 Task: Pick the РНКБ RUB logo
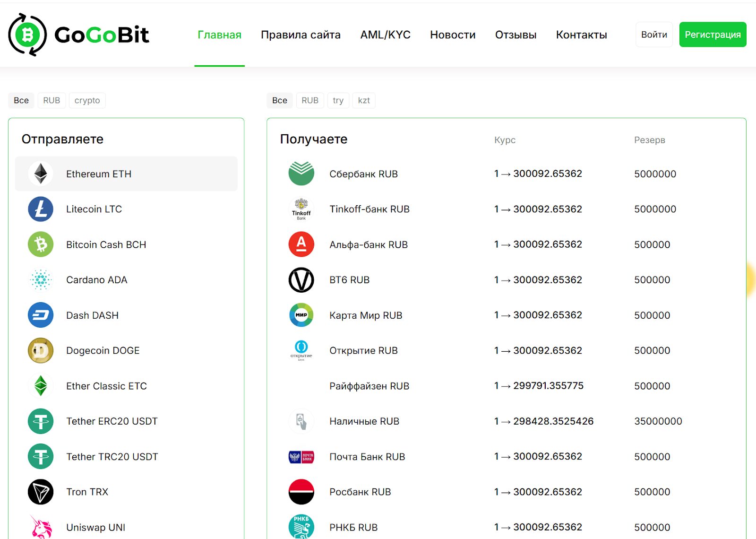[x=301, y=527]
